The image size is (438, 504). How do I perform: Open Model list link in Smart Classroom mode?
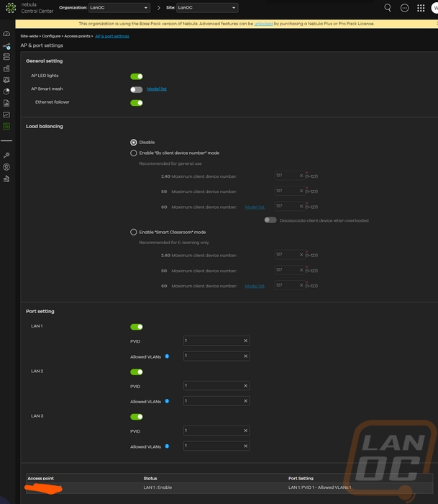tap(255, 286)
